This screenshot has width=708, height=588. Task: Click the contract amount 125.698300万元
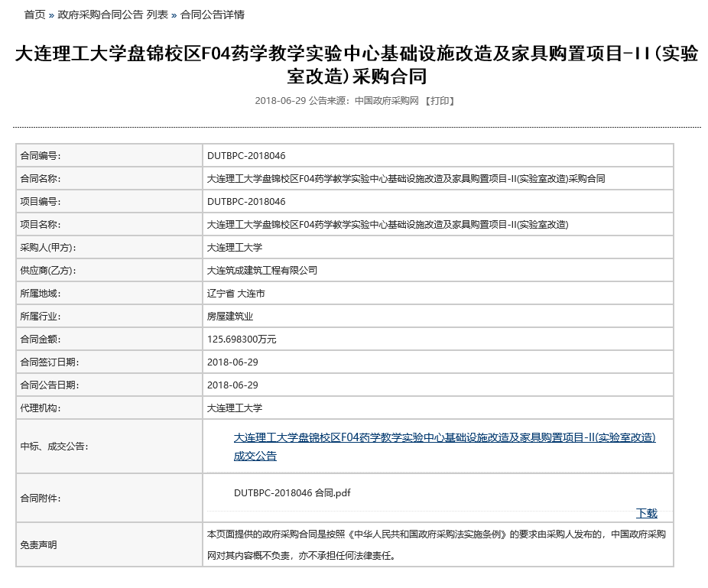[242, 339]
